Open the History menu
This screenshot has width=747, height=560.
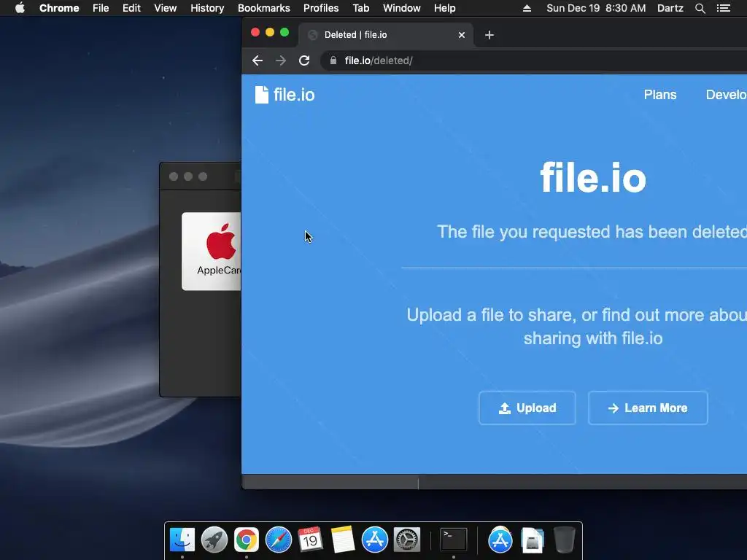(x=207, y=8)
